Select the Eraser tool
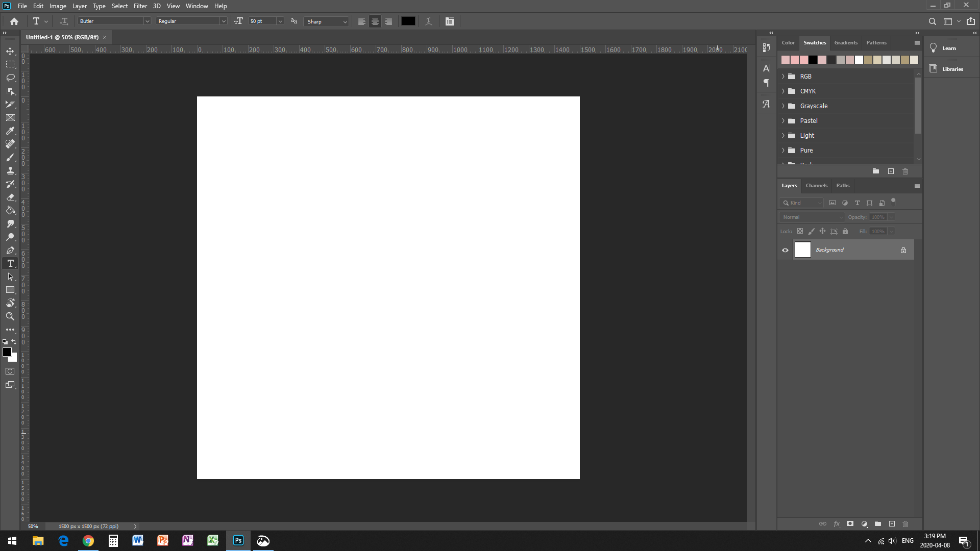The height and width of the screenshot is (551, 980). [10, 197]
